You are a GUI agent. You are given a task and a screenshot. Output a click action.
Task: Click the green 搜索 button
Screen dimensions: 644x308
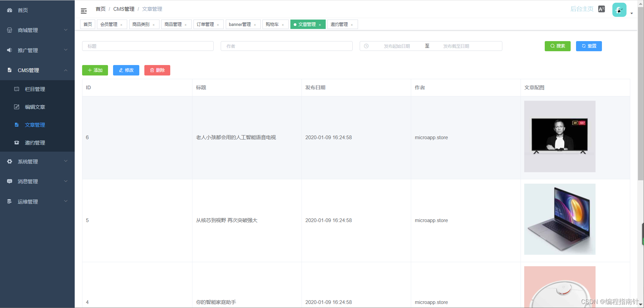(558, 46)
